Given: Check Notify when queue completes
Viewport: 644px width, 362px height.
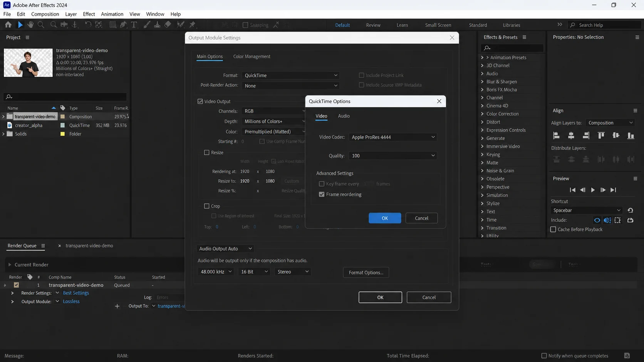Looking at the screenshot, I should (x=544, y=356).
